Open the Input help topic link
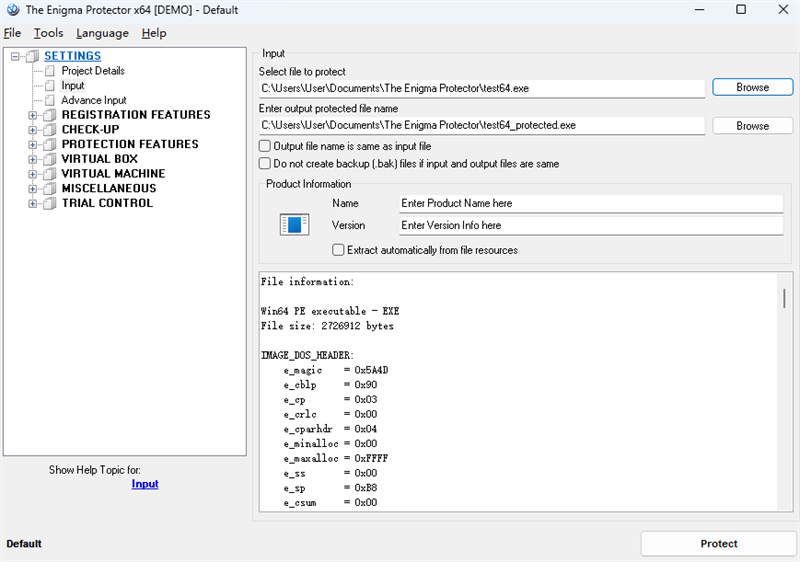The height and width of the screenshot is (562, 800). click(145, 484)
